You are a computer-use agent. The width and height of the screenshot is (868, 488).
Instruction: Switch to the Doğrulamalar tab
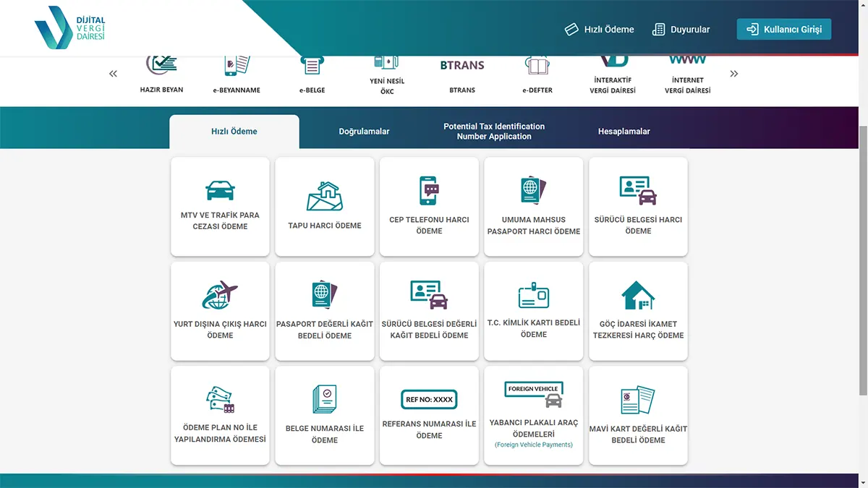tap(364, 132)
